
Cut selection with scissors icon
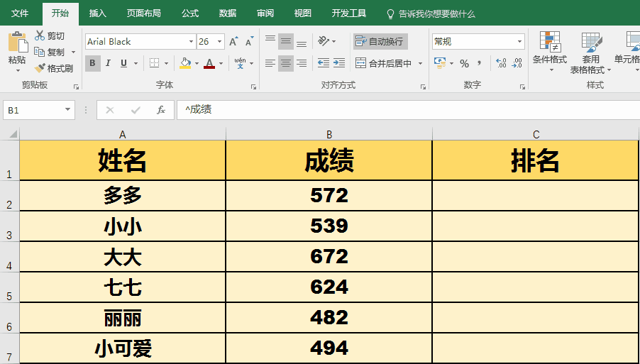(x=39, y=36)
